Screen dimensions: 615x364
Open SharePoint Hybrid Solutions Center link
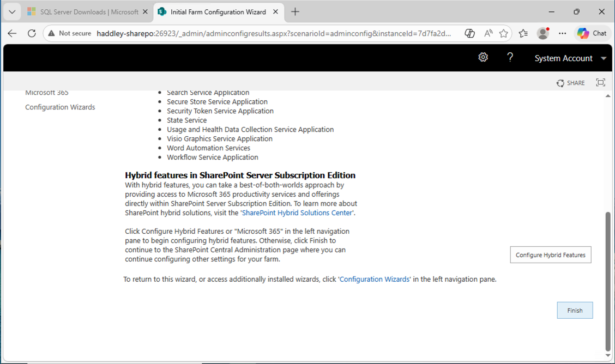[x=297, y=213]
